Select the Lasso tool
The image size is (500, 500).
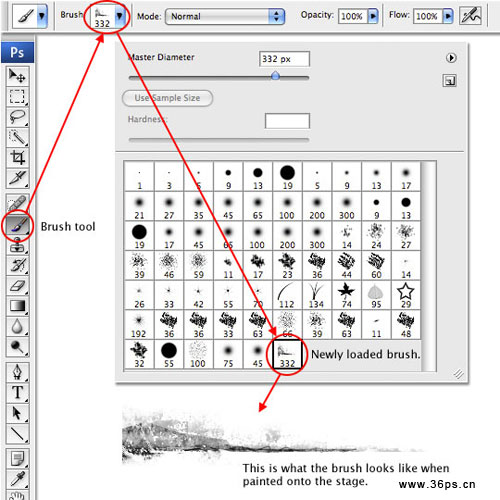click(x=17, y=117)
